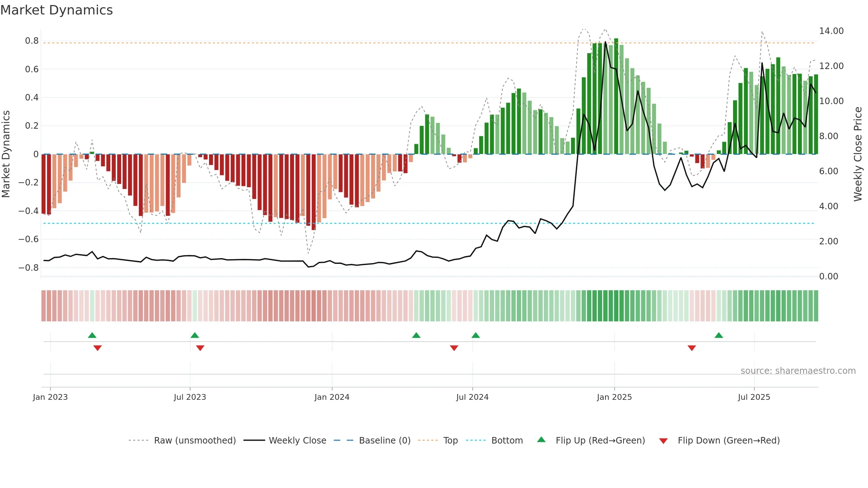The image size is (868, 488).
Task: Click the single green heat-strip cell in early 2023
Action: click(x=92, y=306)
